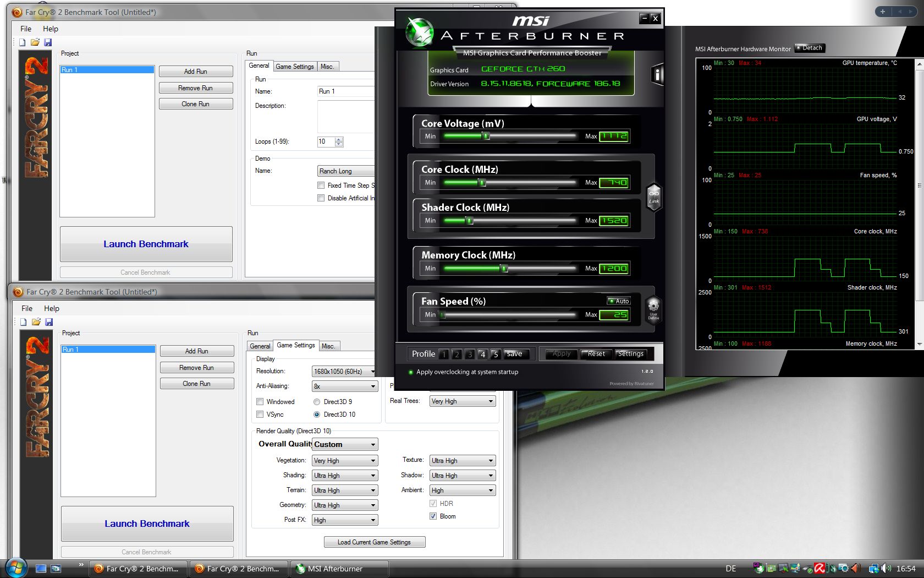Open the Windows Start orb

point(15,568)
